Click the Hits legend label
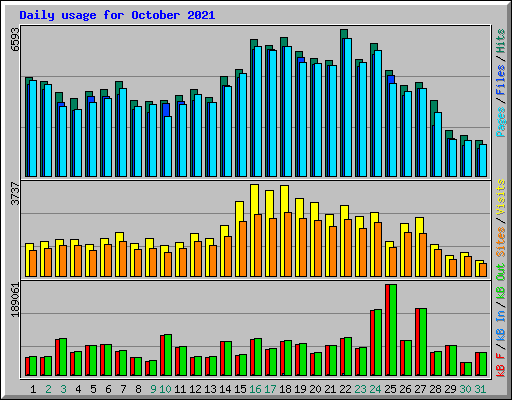The height and width of the screenshot is (400, 512). pos(501,41)
